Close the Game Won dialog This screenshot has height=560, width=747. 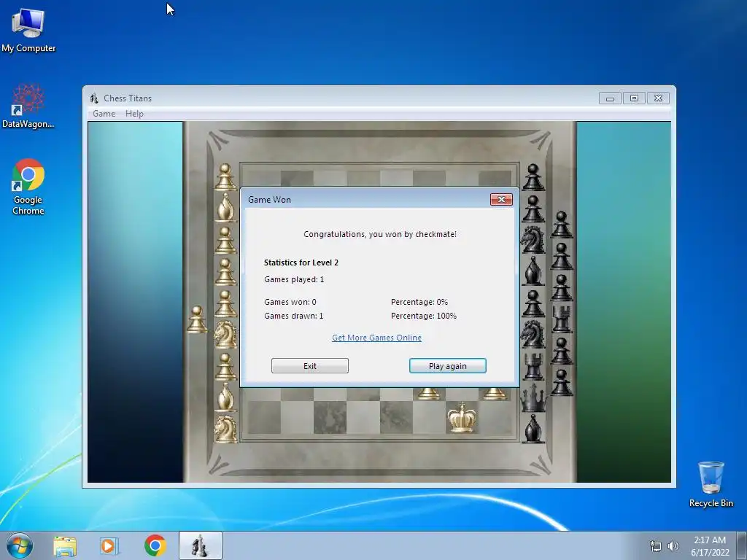(501, 199)
